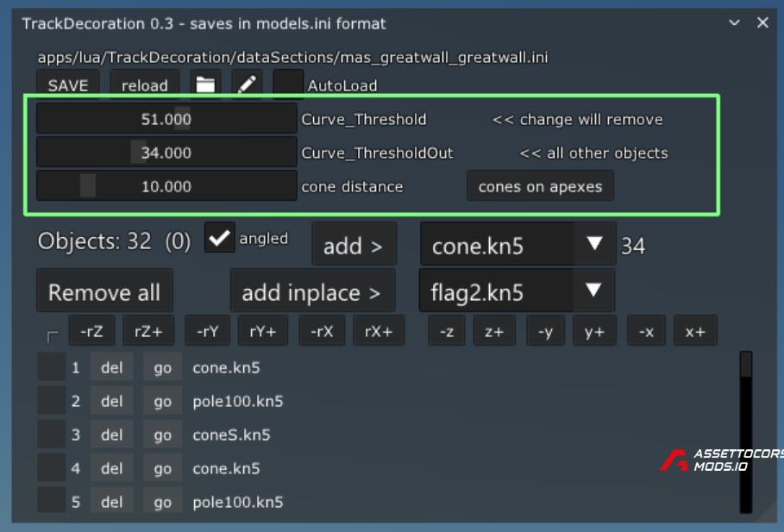Go to object 4 cone.kn5
This screenshot has height=532, width=784.
pyautogui.click(x=162, y=468)
